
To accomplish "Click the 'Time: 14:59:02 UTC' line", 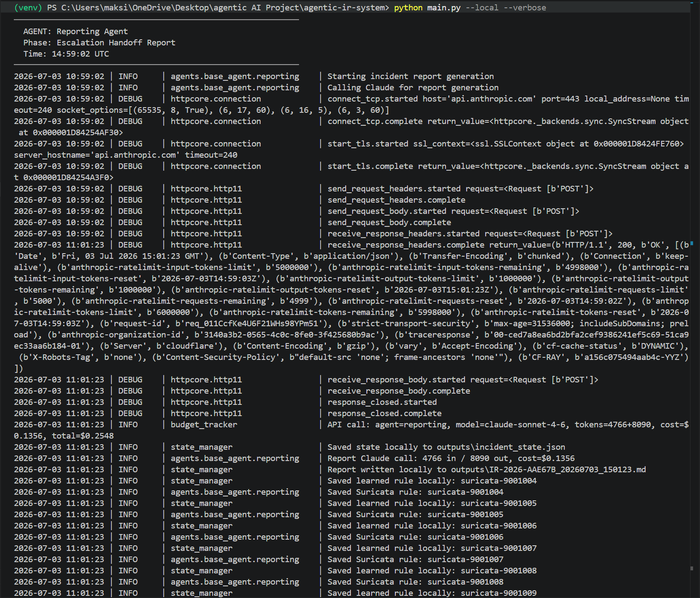I will [66, 54].
